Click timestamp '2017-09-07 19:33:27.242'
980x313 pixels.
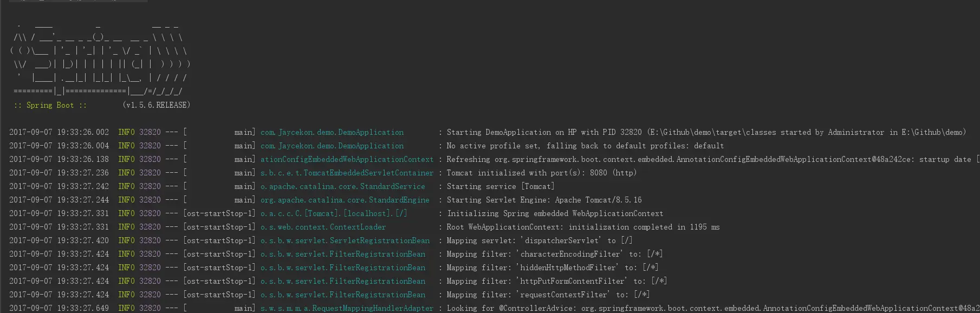[59, 186]
